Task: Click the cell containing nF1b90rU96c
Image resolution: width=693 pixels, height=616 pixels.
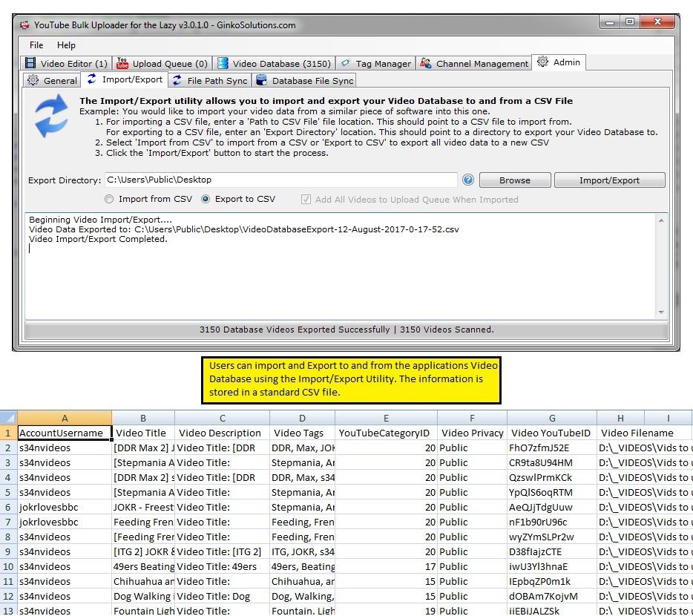Action: [x=552, y=522]
